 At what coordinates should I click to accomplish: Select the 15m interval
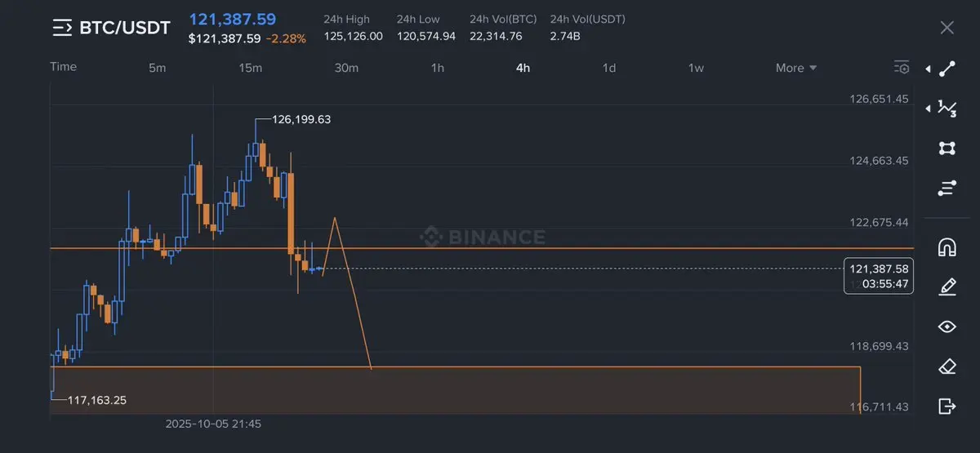(x=251, y=68)
